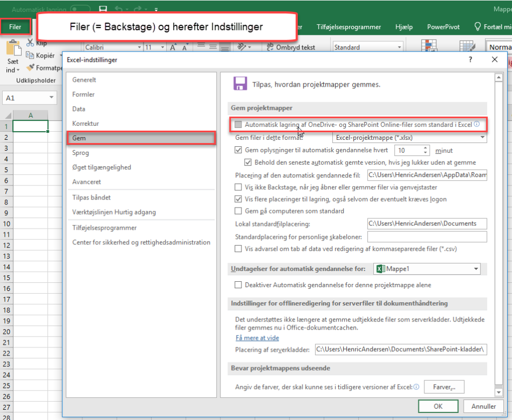Select the Generelt options category
The image size is (512, 420).
point(141,80)
